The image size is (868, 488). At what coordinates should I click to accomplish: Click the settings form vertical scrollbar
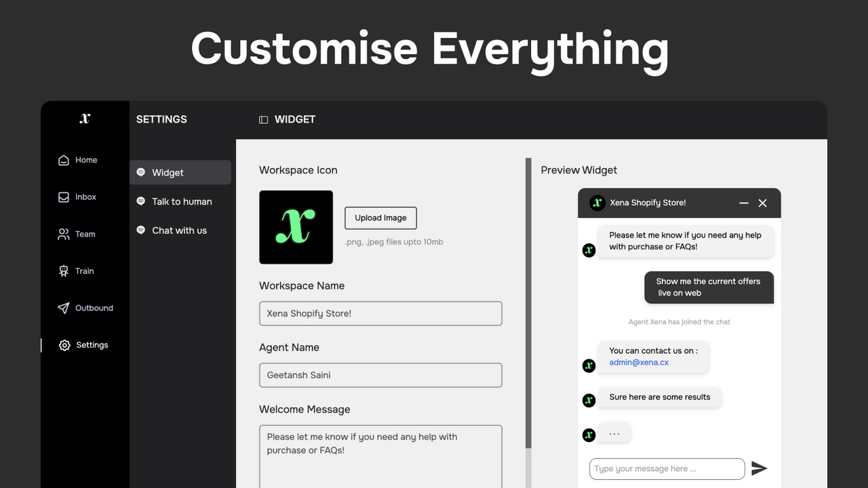528,302
